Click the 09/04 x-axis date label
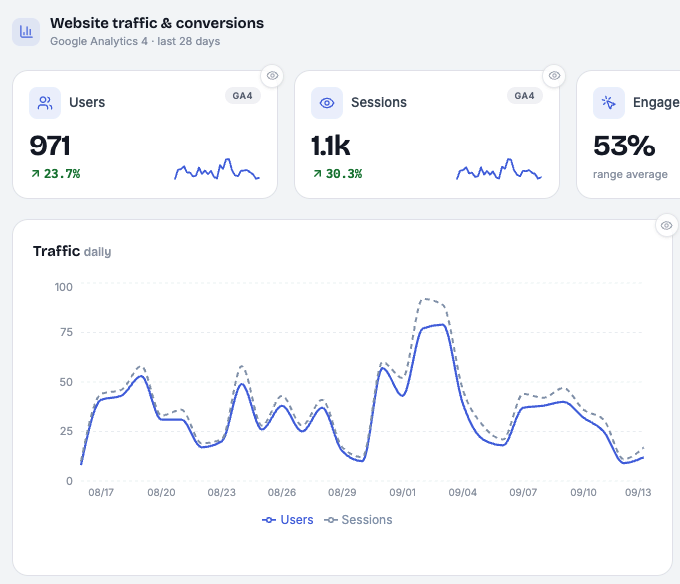This screenshot has width=680, height=584. point(463,493)
